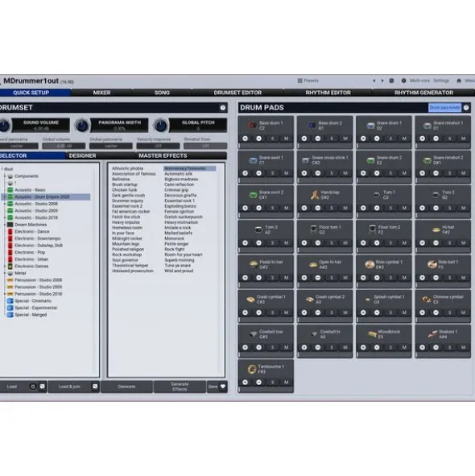Click the Bass drum 1 pad icon

[x=253, y=125]
